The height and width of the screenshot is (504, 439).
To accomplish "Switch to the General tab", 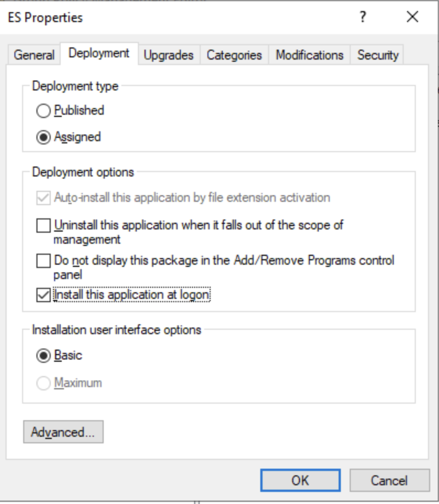I will 34,55.
